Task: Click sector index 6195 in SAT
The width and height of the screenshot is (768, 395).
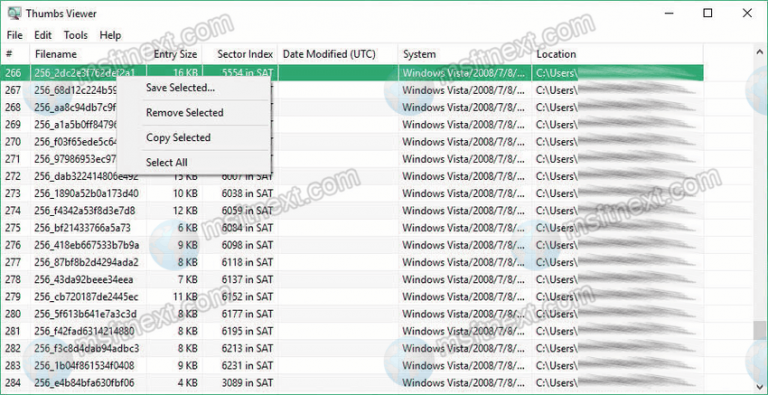Action: [x=247, y=331]
